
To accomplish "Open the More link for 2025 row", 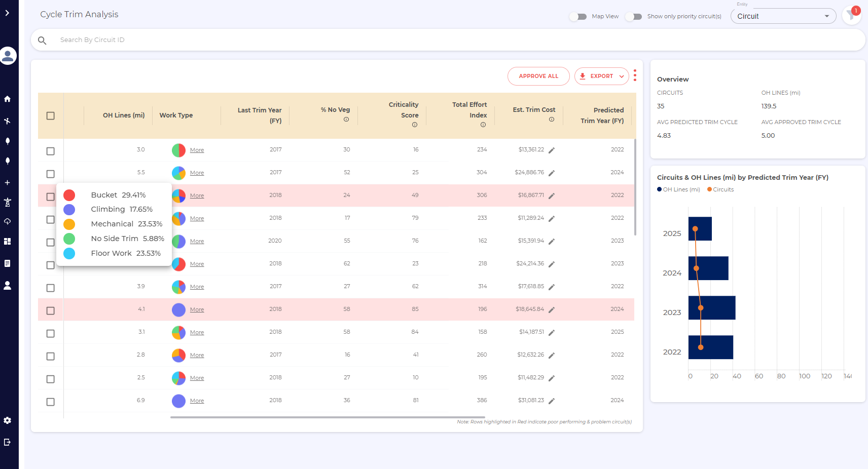I will [197, 333].
